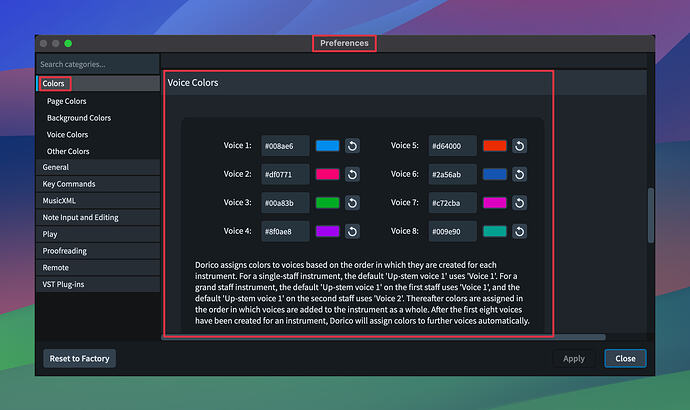Reset Voice 2 color to default

(352, 174)
